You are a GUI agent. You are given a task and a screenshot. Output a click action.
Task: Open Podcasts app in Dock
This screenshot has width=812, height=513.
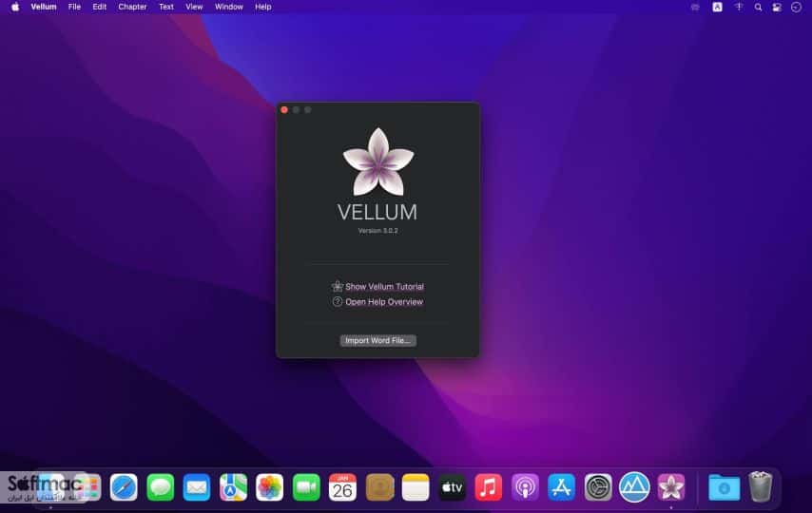tap(525, 487)
